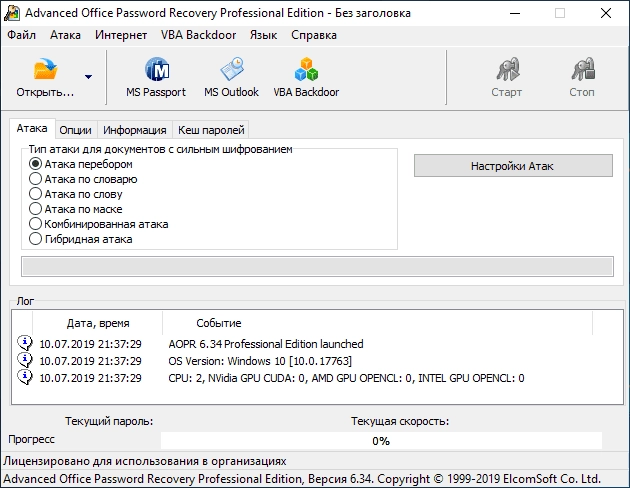Select dictionary attack (Атака по словарю)
Viewport: 630px width, 488px height.
coord(83,179)
